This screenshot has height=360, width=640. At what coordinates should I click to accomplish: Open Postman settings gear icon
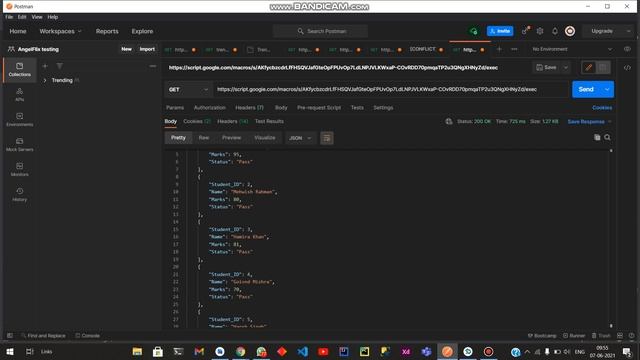540,31
